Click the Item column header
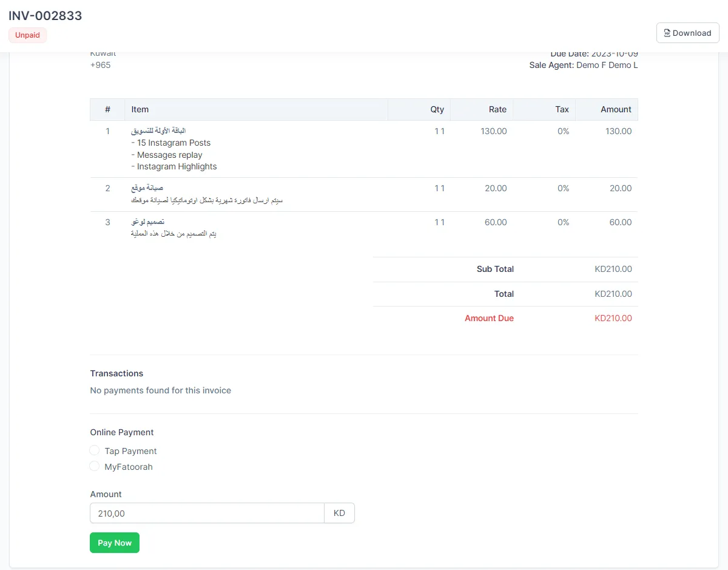Image resolution: width=728 pixels, height=570 pixels. [140, 109]
